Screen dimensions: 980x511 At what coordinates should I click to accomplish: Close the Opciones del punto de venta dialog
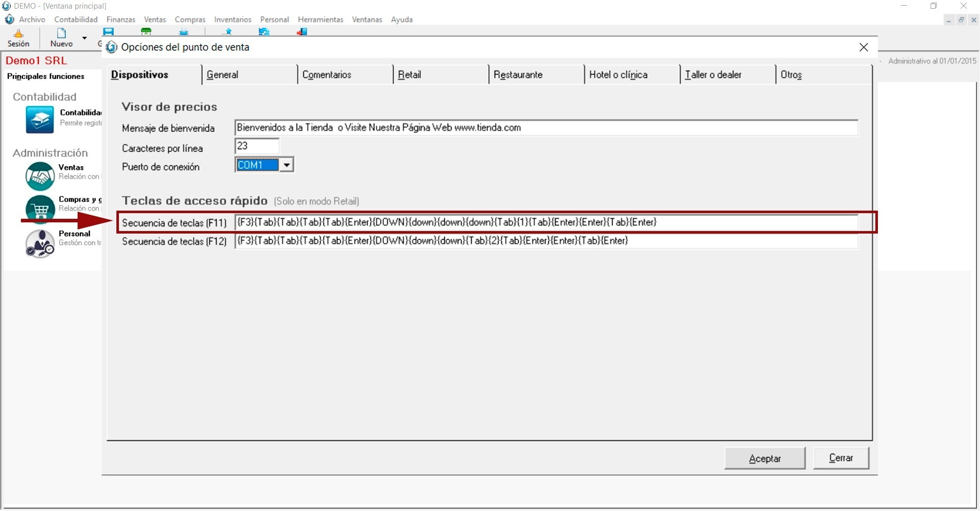click(x=864, y=47)
